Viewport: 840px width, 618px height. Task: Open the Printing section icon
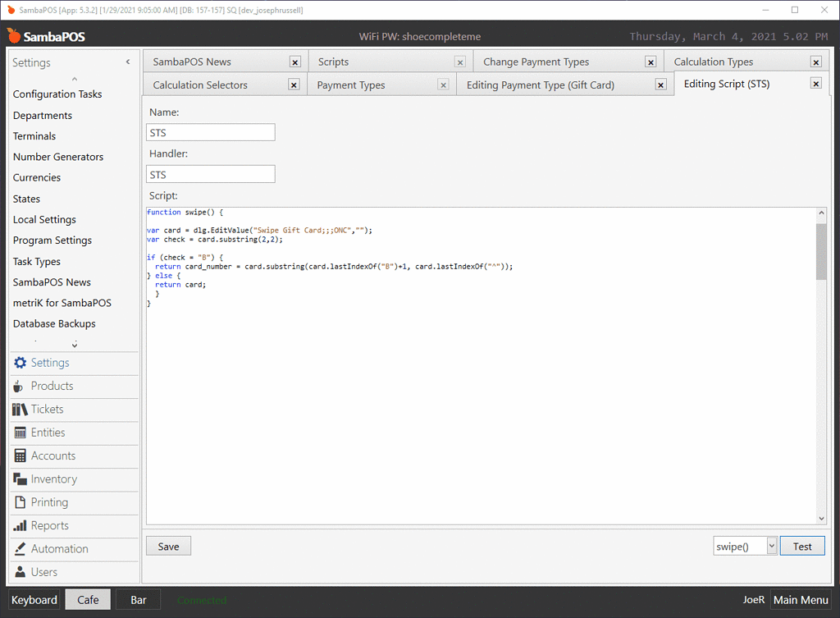[20, 502]
